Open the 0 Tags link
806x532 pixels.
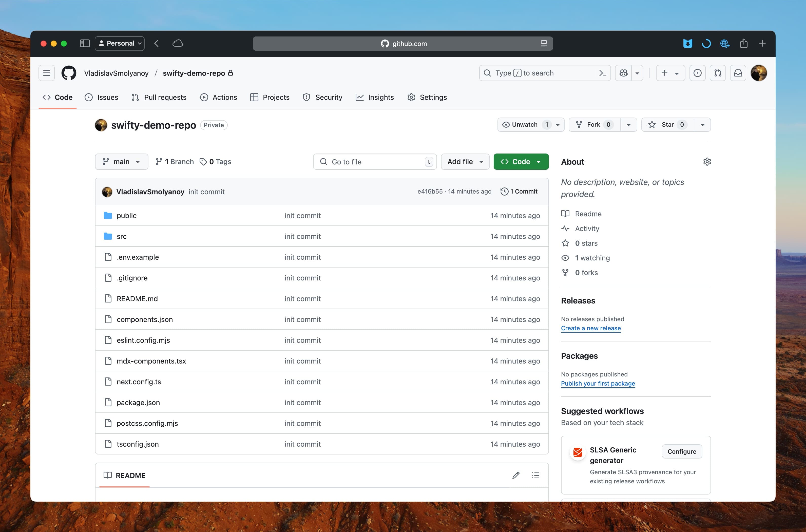pyautogui.click(x=215, y=162)
